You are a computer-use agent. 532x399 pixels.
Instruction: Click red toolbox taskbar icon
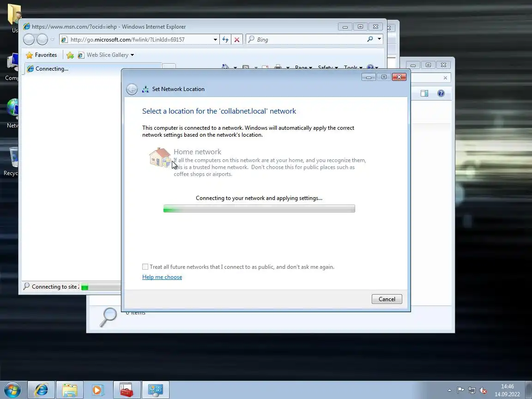[127, 390]
